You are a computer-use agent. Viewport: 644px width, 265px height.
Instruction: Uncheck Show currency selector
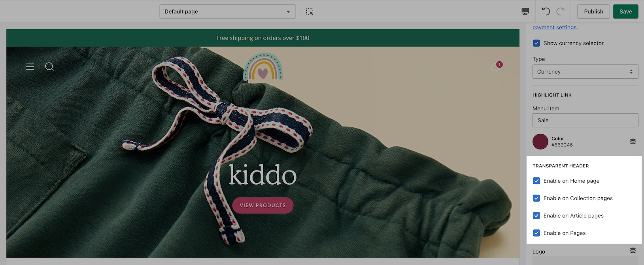click(536, 43)
